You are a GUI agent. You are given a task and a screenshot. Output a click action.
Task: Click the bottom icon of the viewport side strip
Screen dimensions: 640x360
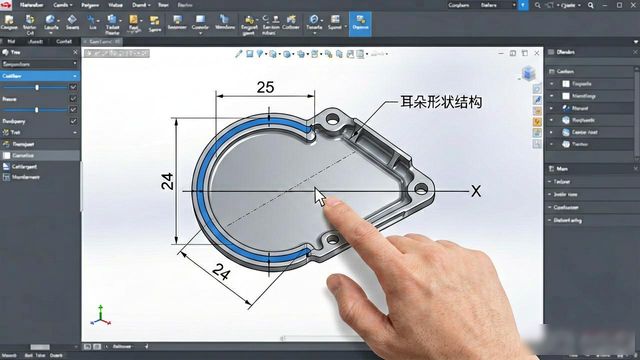click(x=537, y=144)
